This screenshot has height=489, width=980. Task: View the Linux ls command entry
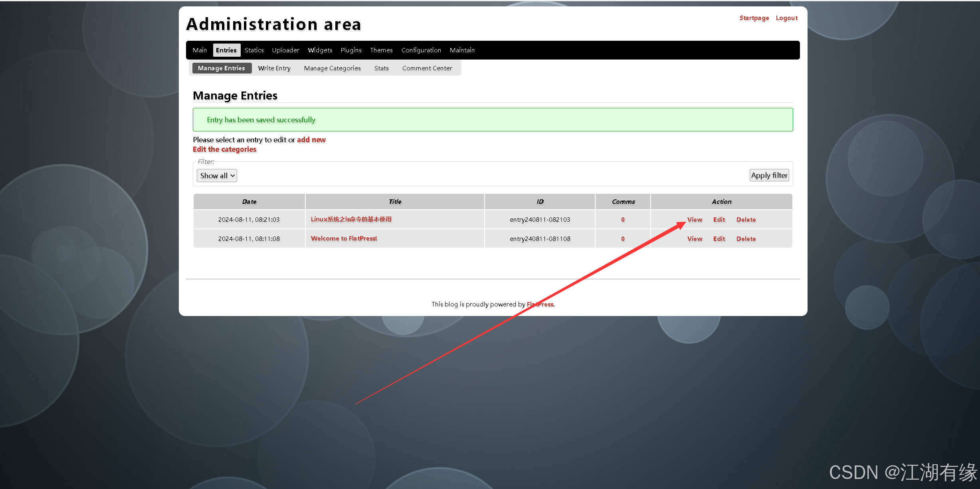pyautogui.click(x=695, y=220)
